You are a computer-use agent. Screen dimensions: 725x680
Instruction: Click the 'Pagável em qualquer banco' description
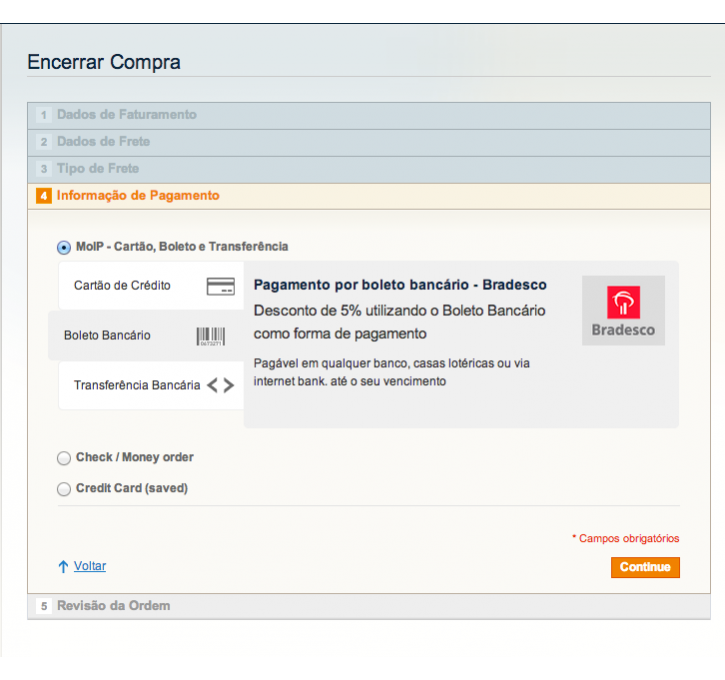(392, 372)
